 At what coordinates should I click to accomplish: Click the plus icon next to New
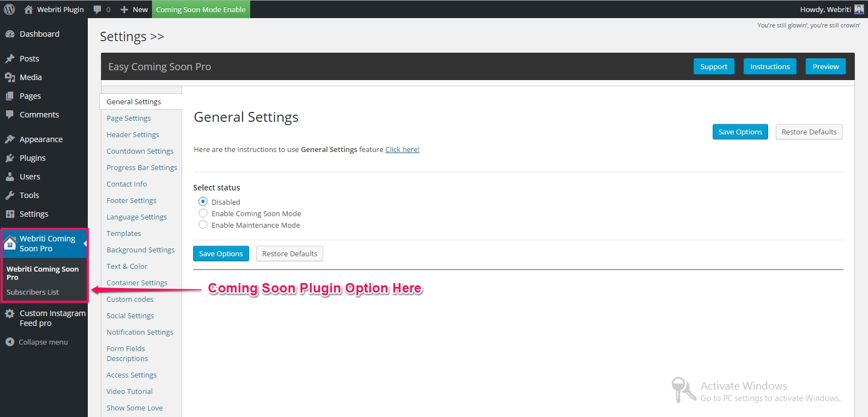(124, 9)
